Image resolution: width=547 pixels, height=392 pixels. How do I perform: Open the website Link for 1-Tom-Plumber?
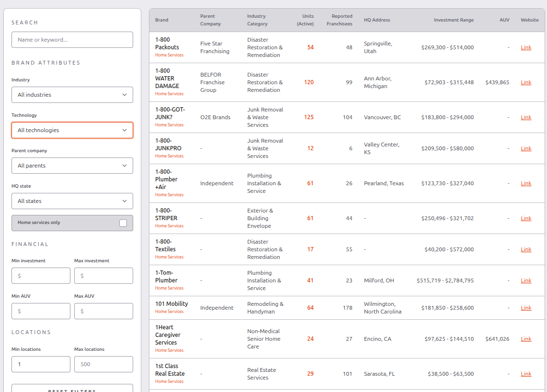click(x=526, y=280)
